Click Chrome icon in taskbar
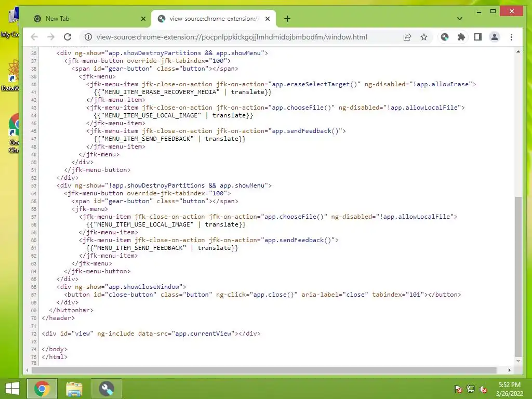Viewport: 532px width, 399px height. pyautogui.click(x=42, y=389)
